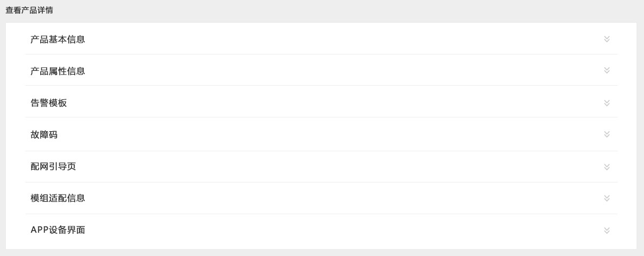The image size is (644, 256).
Task: Open the 告警模板 section label
Action: [x=49, y=103]
